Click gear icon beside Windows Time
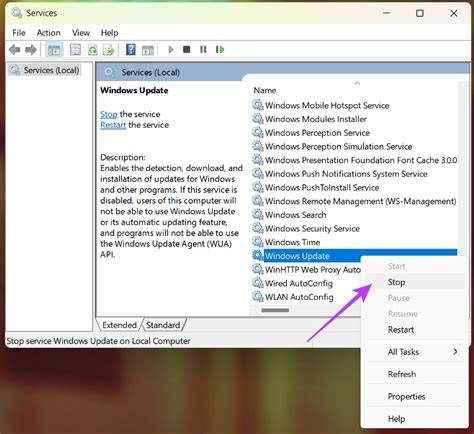474x434 pixels. click(258, 242)
